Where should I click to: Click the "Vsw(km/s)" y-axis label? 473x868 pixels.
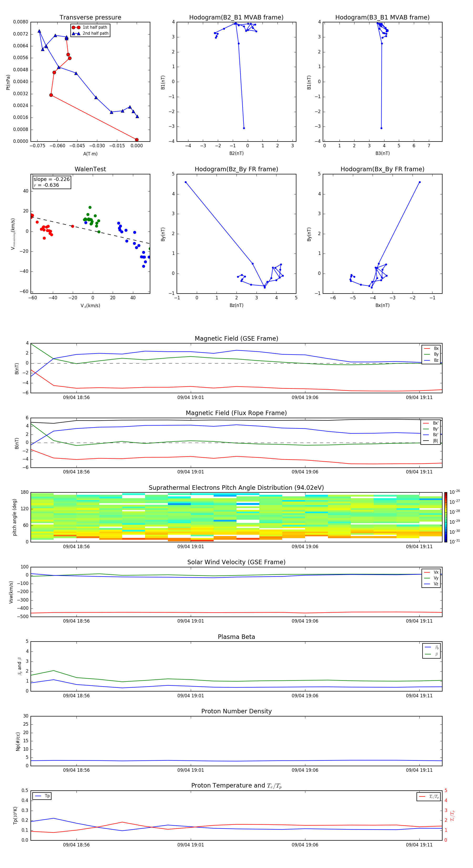tap(11, 592)
